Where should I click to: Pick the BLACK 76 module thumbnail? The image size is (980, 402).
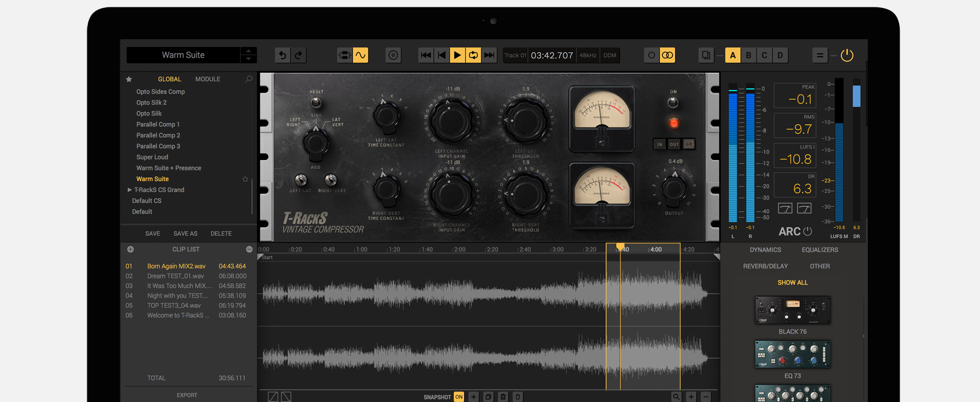click(x=792, y=310)
